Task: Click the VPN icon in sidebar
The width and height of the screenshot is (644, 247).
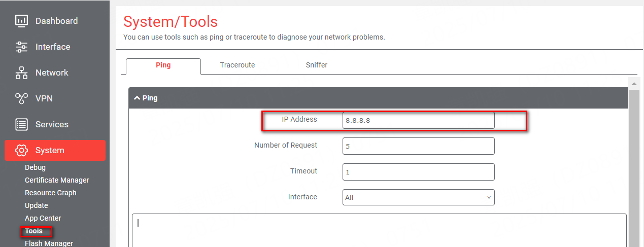Action: (x=21, y=98)
